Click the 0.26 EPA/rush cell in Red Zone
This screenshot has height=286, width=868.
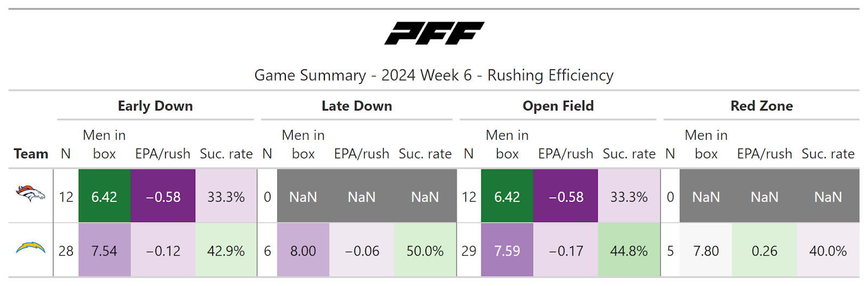pyautogui.click(x=764, y=251)
